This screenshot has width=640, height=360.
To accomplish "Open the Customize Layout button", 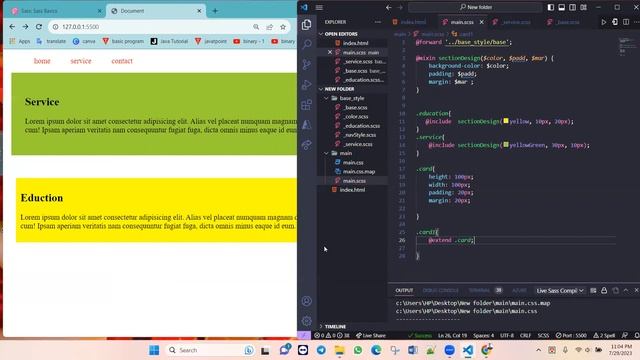I will (584, 7).
